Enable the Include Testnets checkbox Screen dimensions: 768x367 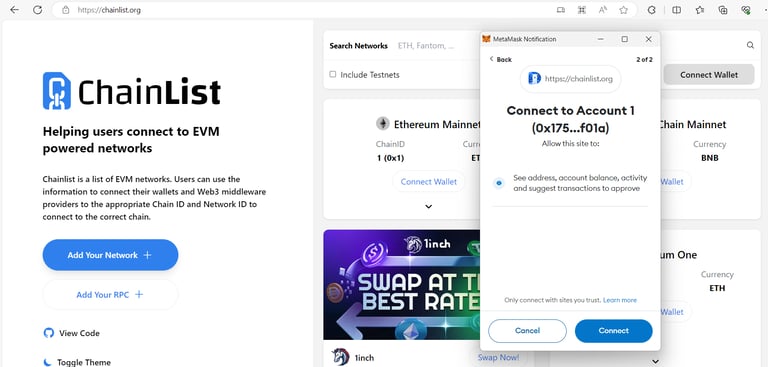[333, 74]
